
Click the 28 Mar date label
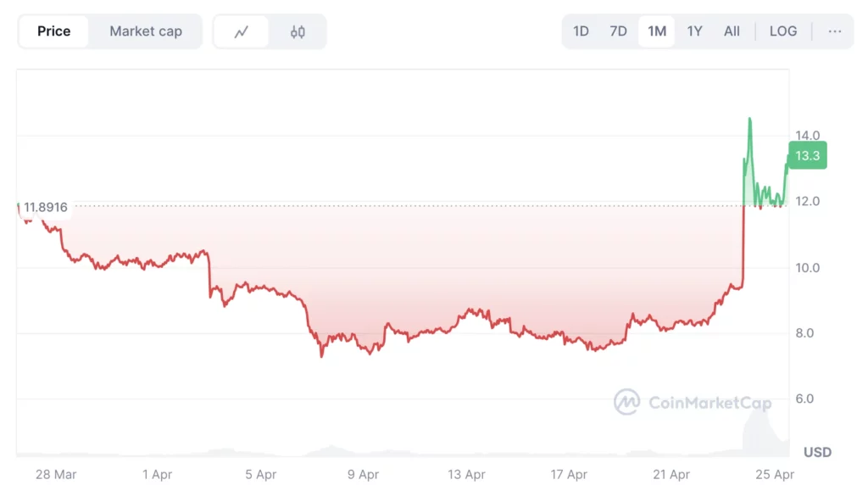(x=56, y=474)
